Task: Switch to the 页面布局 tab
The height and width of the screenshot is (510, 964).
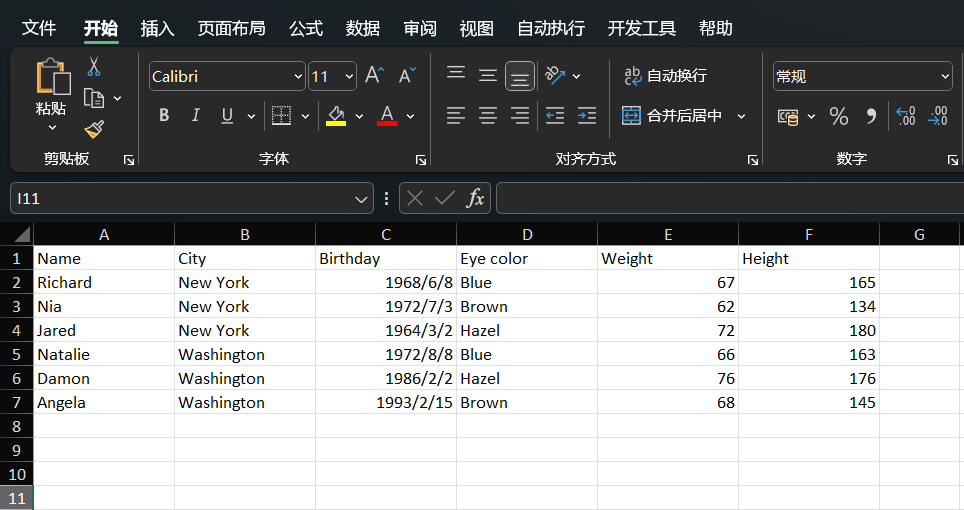Action: (231, 28)
